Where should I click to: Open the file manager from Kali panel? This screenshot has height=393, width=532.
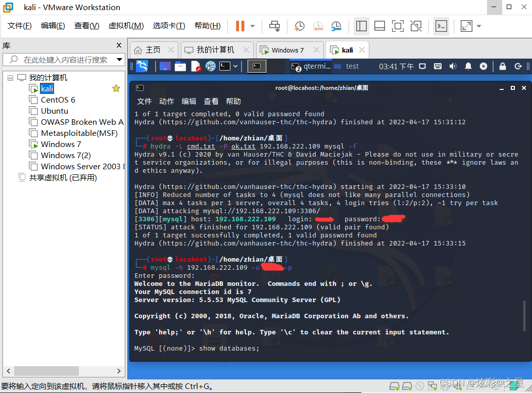point(180,66)
